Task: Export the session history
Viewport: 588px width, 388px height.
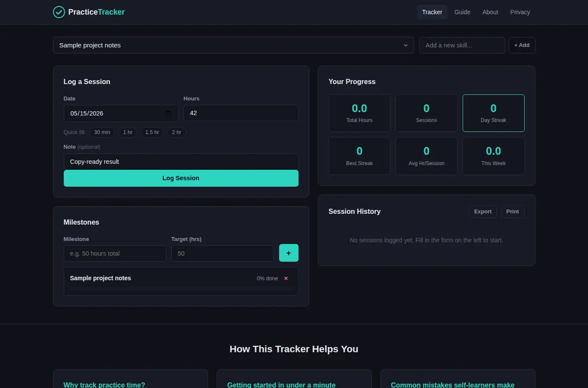Action: pos(483,212)
